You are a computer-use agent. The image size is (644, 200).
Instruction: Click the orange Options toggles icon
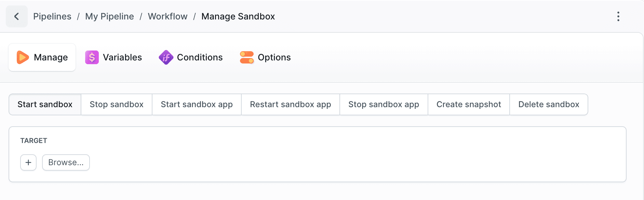click(247, 57)
